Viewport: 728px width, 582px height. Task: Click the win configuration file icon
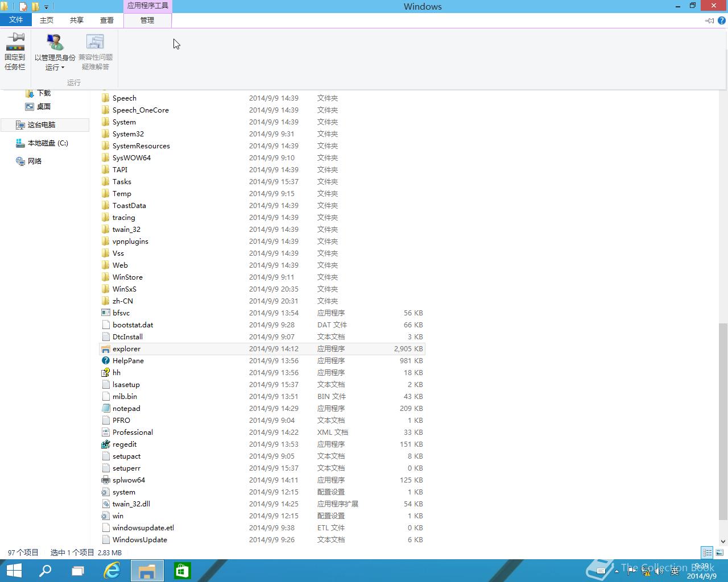(x=105, y=516)
